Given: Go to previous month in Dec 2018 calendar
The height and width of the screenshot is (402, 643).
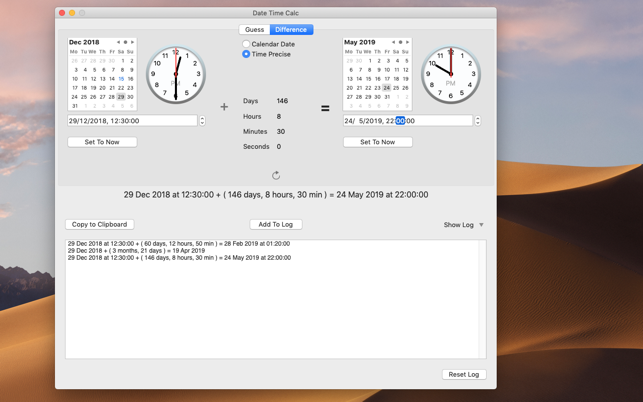Looking at the screenshot, I should coord(118,42).
